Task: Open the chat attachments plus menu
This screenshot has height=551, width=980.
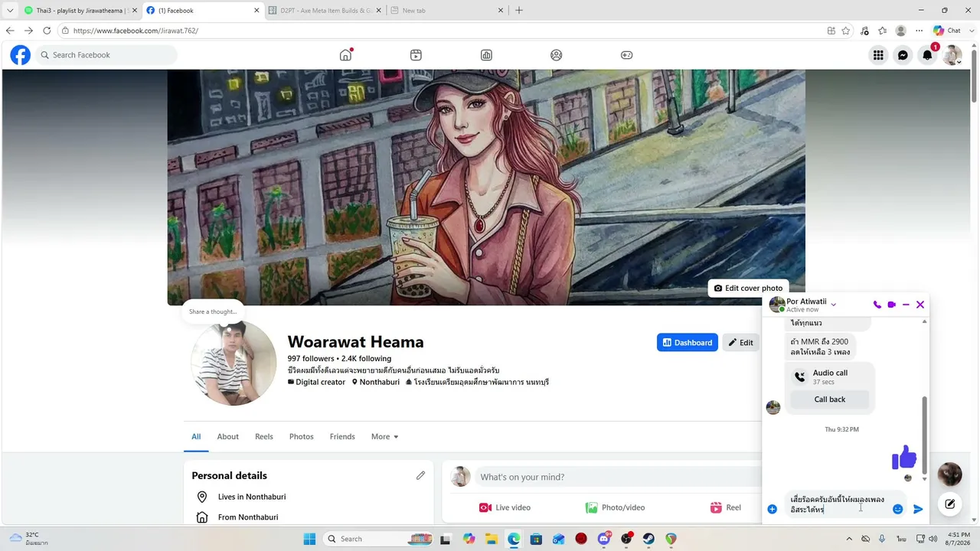Action: (x=773, y=509)
